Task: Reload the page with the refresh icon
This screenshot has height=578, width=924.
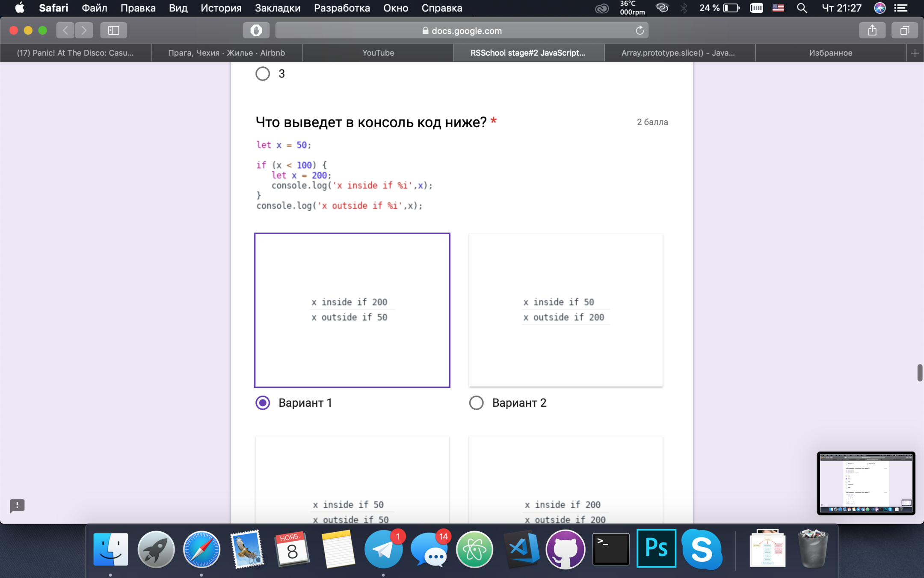Action: point(640,30)
